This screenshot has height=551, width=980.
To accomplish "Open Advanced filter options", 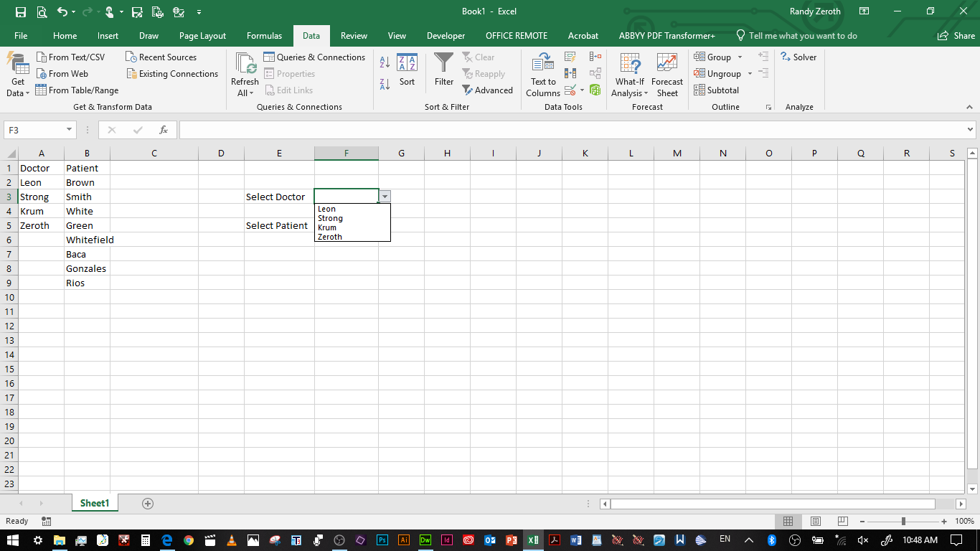I will tap(487, 90).
